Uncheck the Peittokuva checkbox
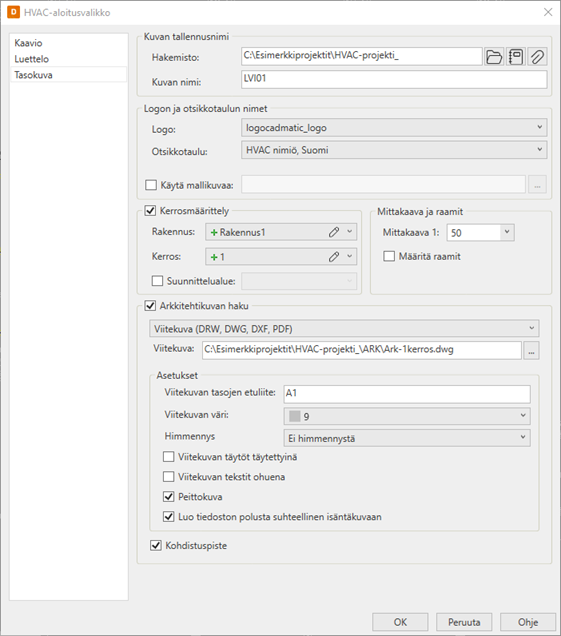 coord(168,496)
